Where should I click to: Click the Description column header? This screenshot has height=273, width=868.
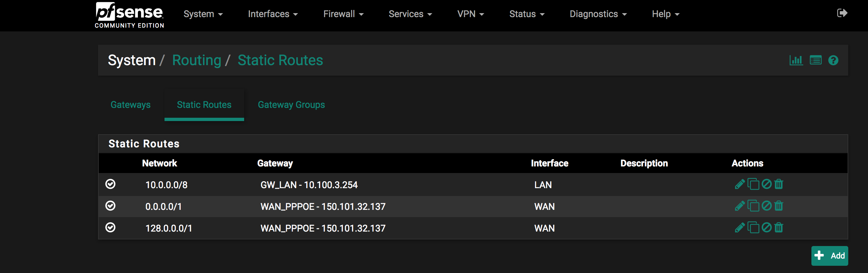pyautogui.click(x=644, y=163)
